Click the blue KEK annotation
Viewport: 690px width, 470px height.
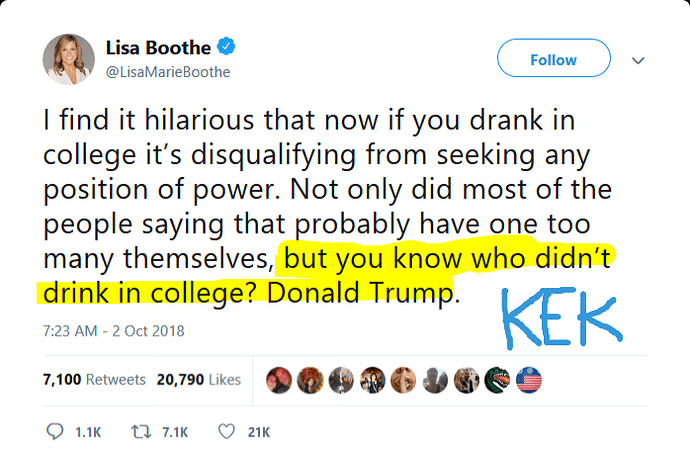pyautogui.click(x=562, y=318)
